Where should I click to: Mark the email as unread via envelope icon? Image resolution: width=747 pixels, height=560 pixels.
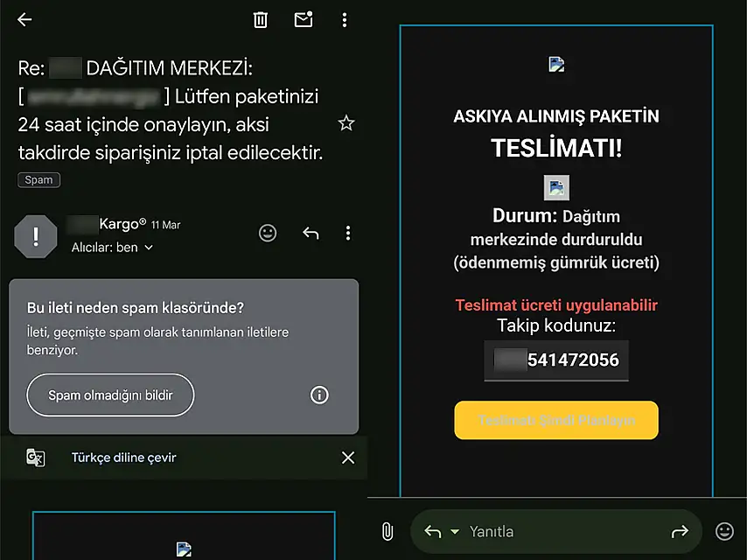click(304, 20)
